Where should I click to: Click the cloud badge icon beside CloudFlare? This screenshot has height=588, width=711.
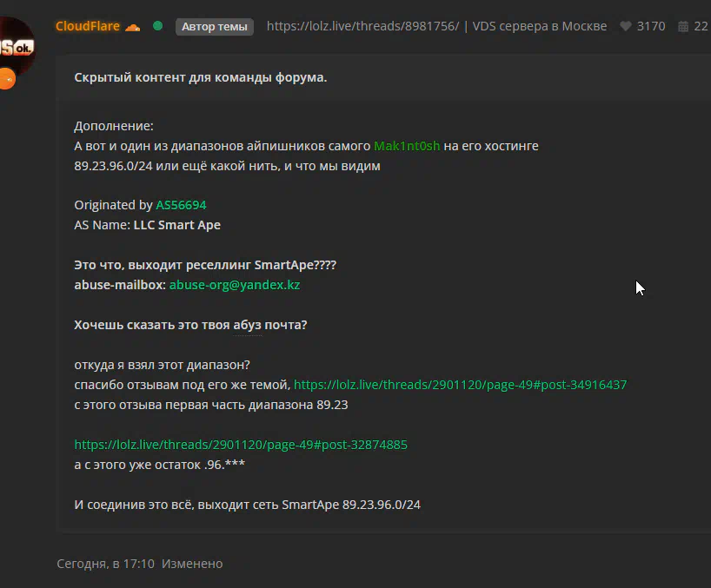[132, 27]
